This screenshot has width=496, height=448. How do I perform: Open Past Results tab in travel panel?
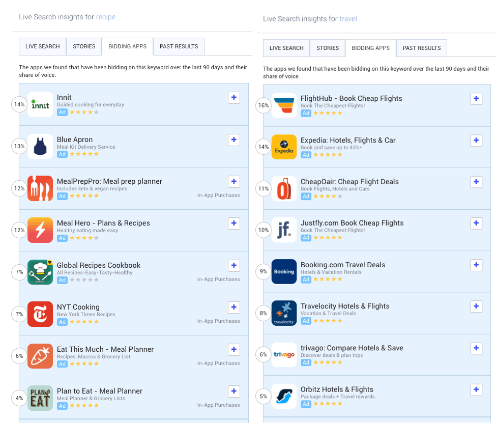coord(422,48)
